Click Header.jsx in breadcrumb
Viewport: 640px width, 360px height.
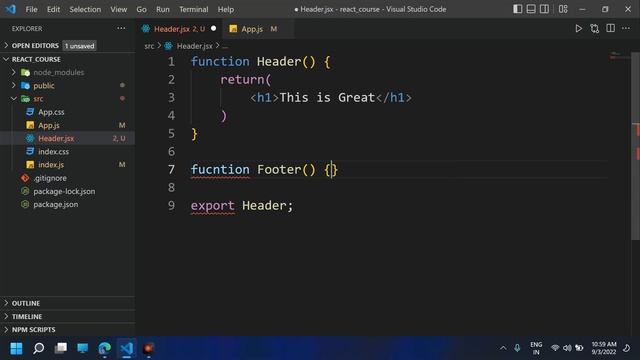[195, 46]
